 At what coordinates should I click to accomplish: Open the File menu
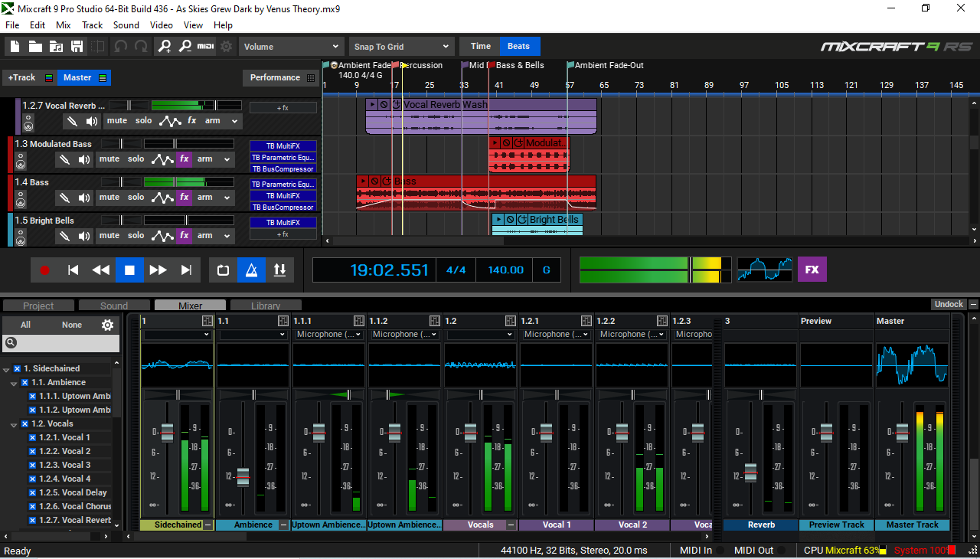coord(12,25)
